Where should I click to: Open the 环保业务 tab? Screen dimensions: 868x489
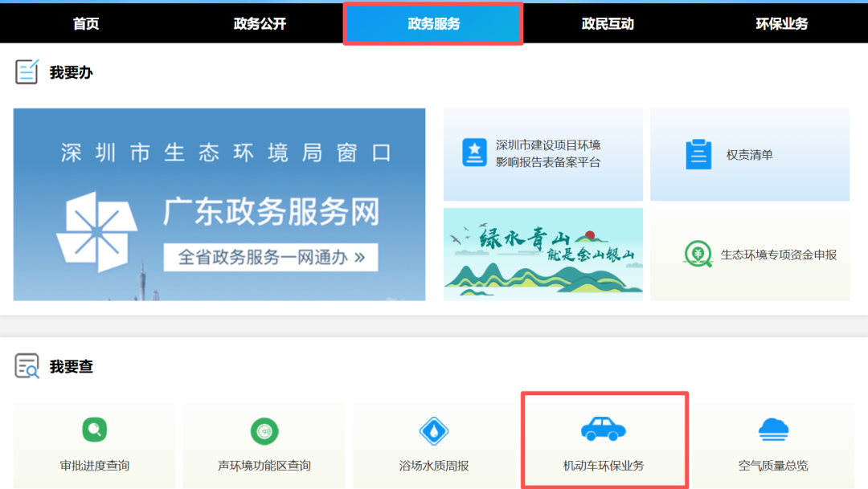pyautogui.click(x=781, y=24)
